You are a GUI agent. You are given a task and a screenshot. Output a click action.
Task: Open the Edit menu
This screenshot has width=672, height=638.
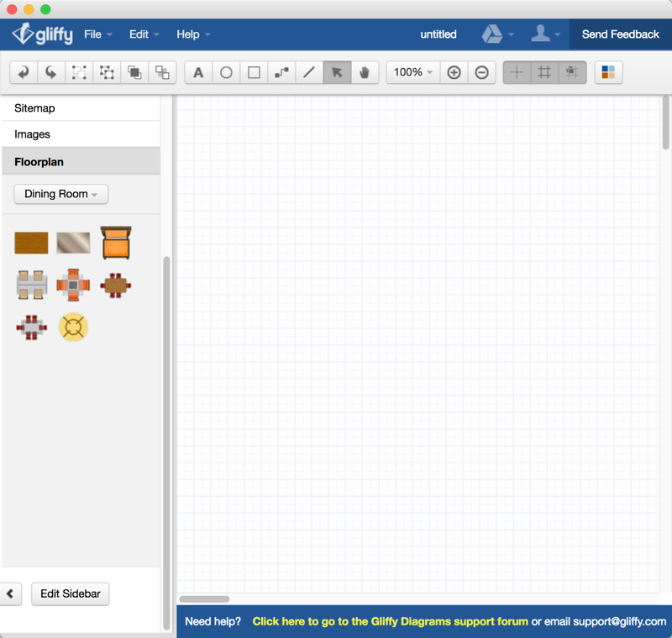144,34
